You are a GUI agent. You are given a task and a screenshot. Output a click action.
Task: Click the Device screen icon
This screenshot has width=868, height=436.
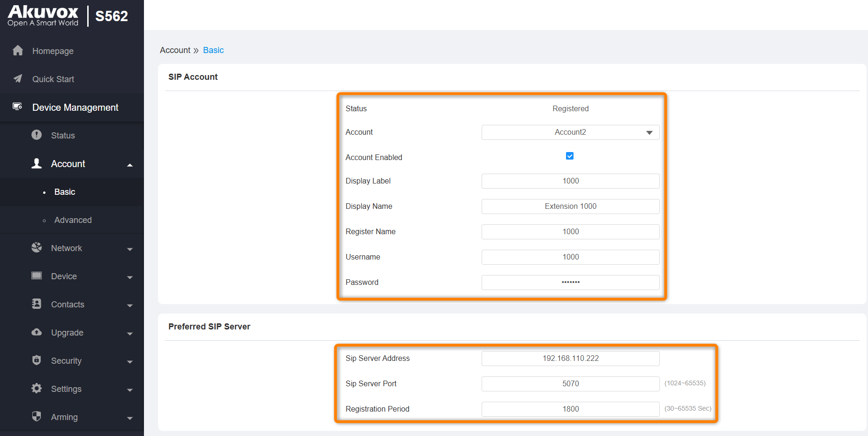pos(37,275)
